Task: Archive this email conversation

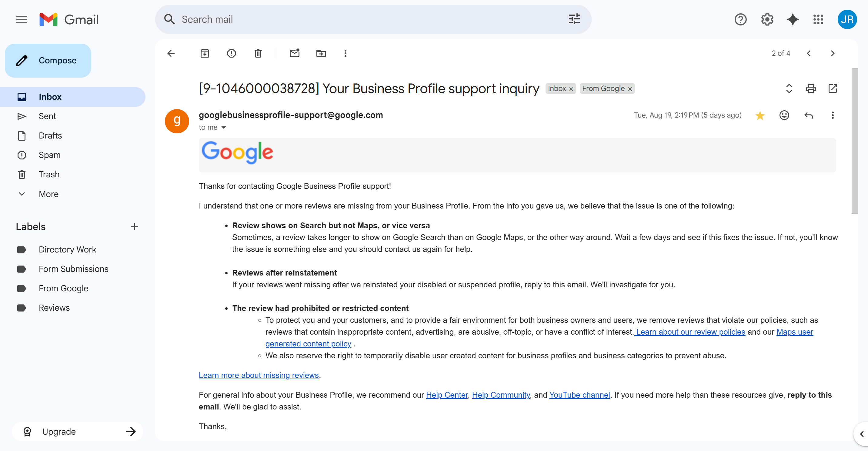Action: (x=205, y=53)
